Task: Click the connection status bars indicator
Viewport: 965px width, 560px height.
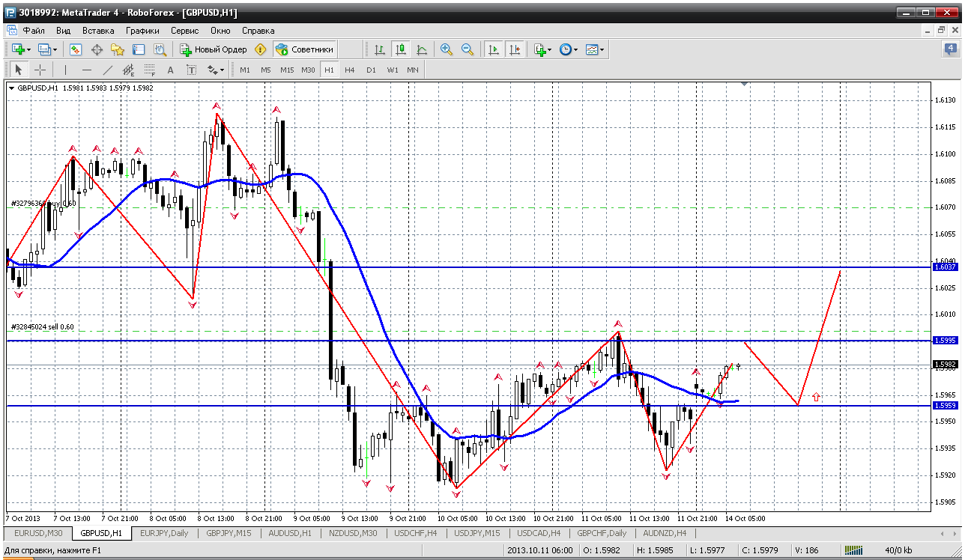Action: tap(854, 551)
